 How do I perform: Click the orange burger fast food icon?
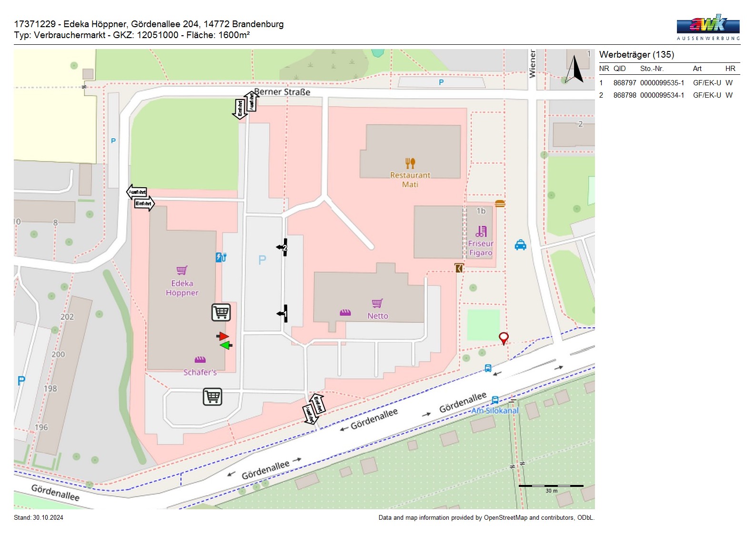[x=500, y=204]
